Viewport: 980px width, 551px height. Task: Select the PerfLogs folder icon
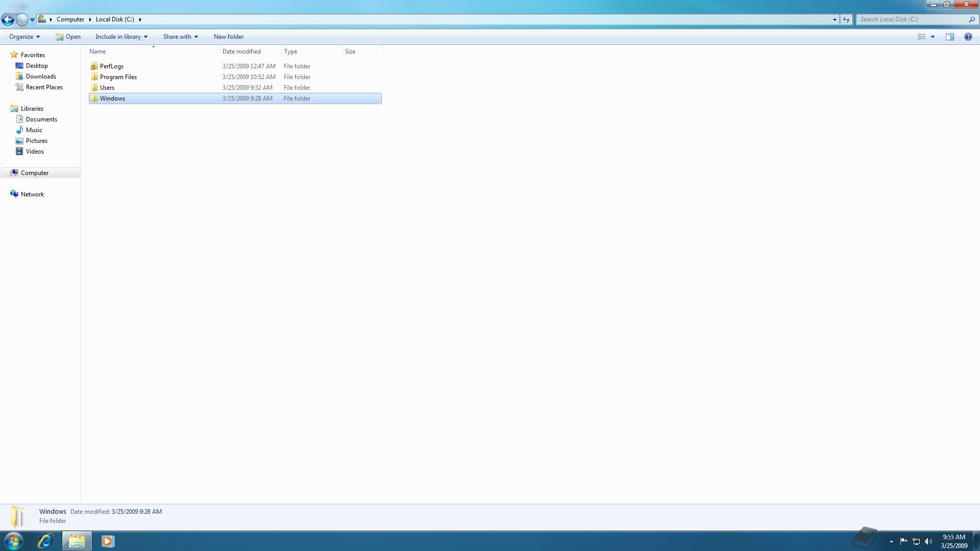[94, 66]
